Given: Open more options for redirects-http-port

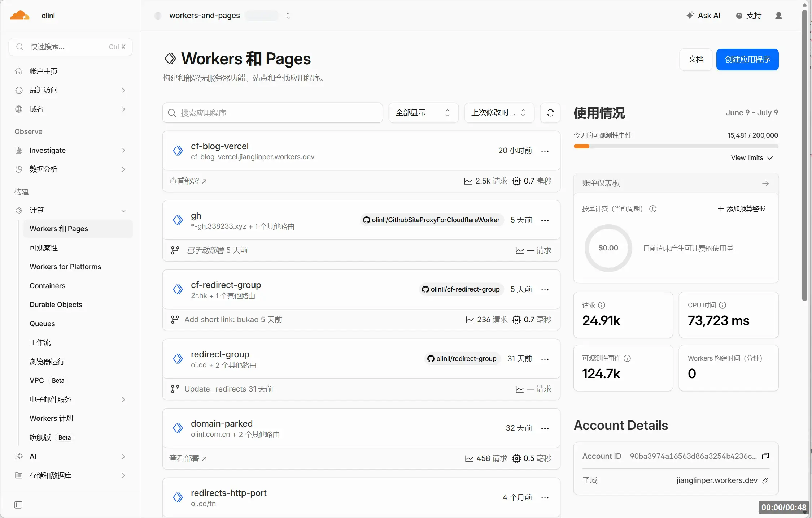Looking at the screenshot, I should [x=545, y=498].
